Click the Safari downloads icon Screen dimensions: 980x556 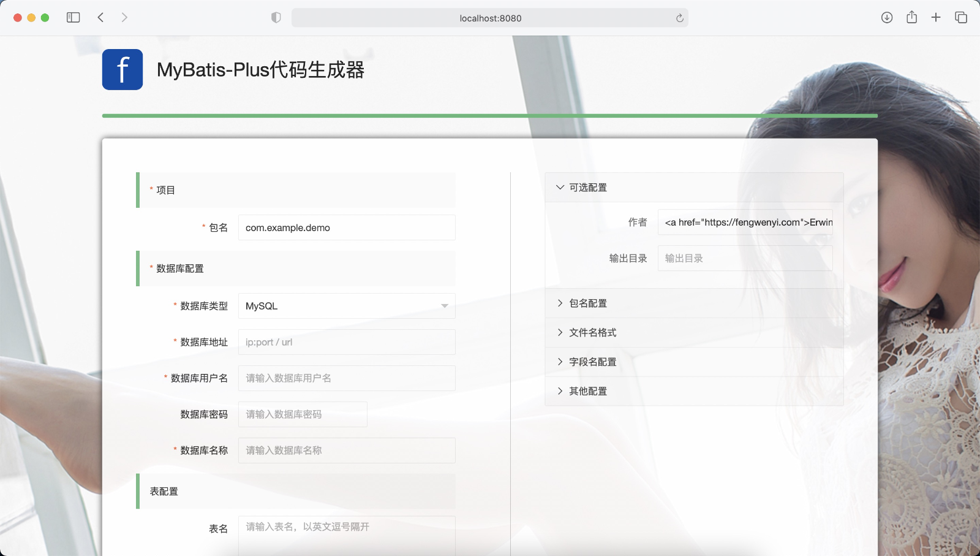click(886, 17)
